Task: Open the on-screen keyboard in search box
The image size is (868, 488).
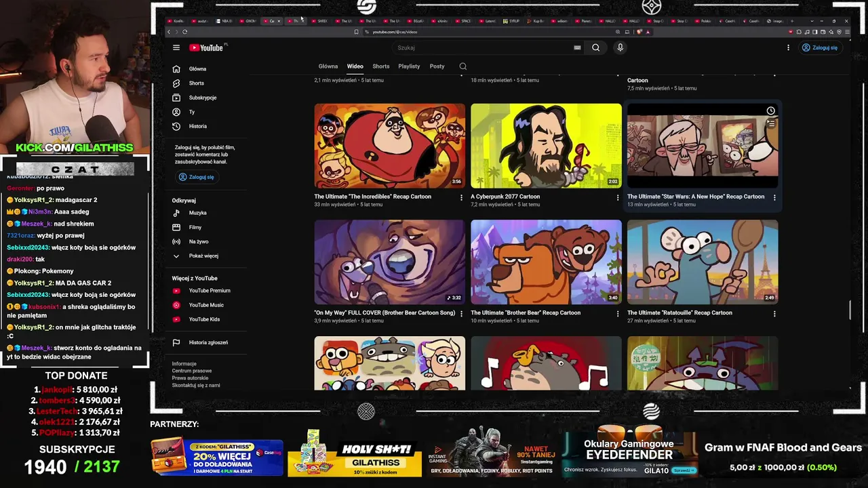Action: click(x=577, y=47)
